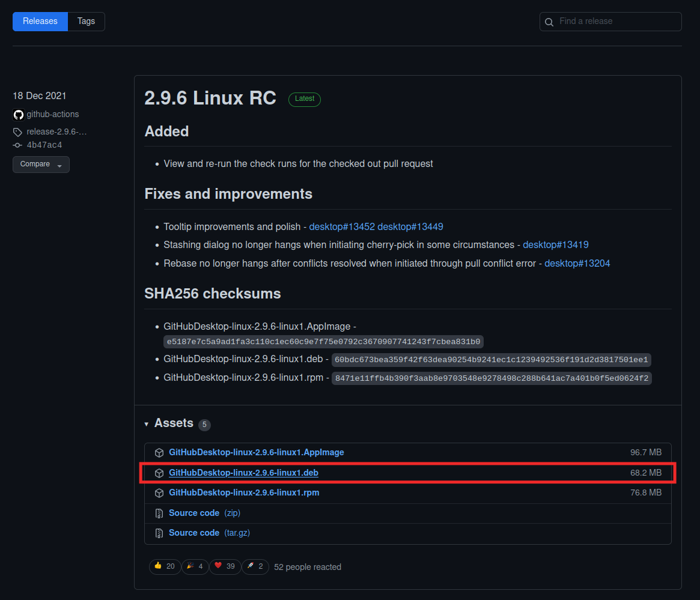Click package icon beside the .rpm asset
Screen dimensions: 700x600
159,493
